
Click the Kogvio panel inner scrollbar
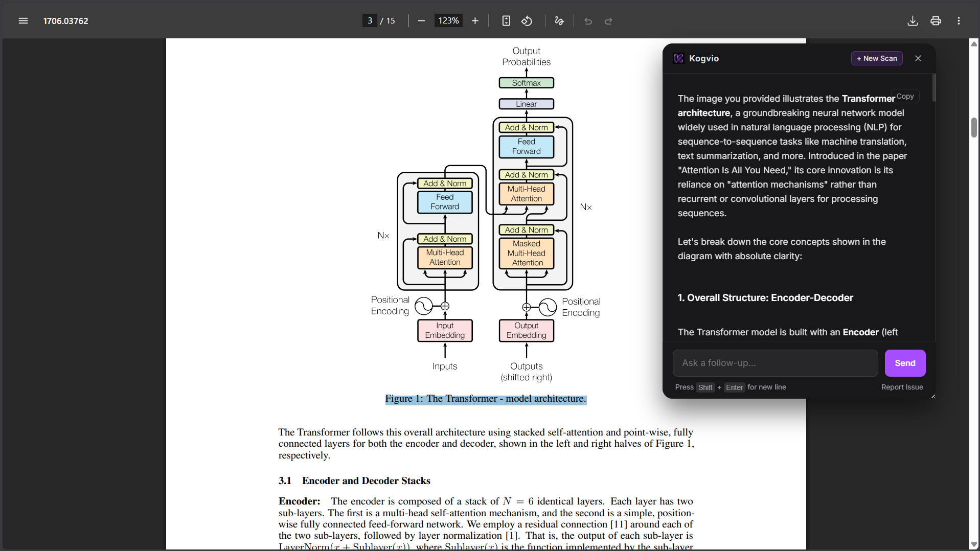tap(933, 87)
